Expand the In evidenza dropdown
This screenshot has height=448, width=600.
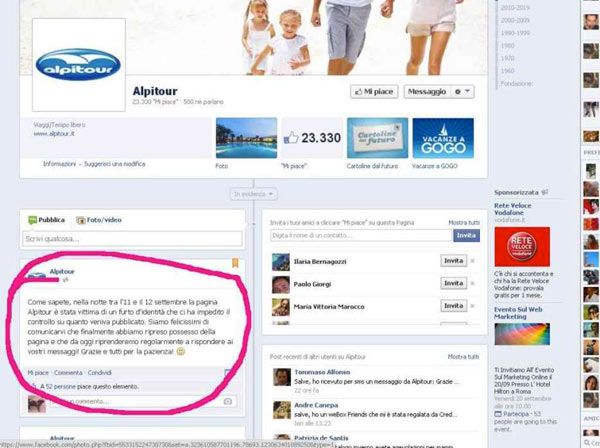[254, 193]
